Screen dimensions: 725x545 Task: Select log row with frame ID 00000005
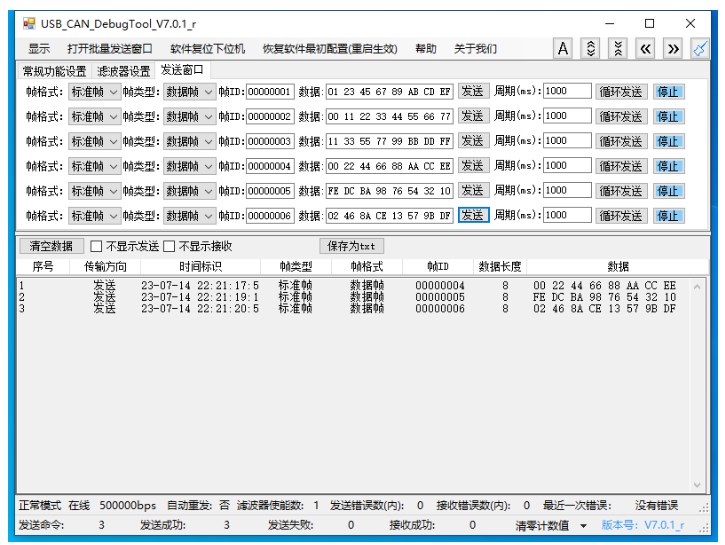354,297
